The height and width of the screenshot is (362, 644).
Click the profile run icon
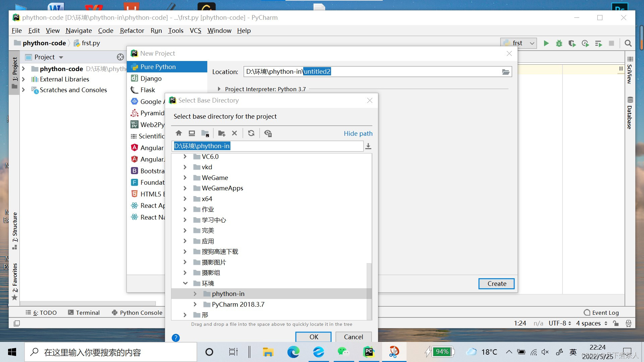tap(585, 43)
